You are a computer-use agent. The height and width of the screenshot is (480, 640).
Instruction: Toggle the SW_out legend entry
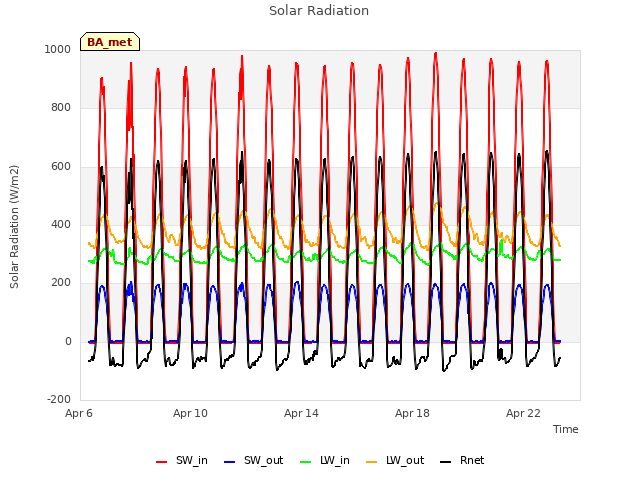253,460
